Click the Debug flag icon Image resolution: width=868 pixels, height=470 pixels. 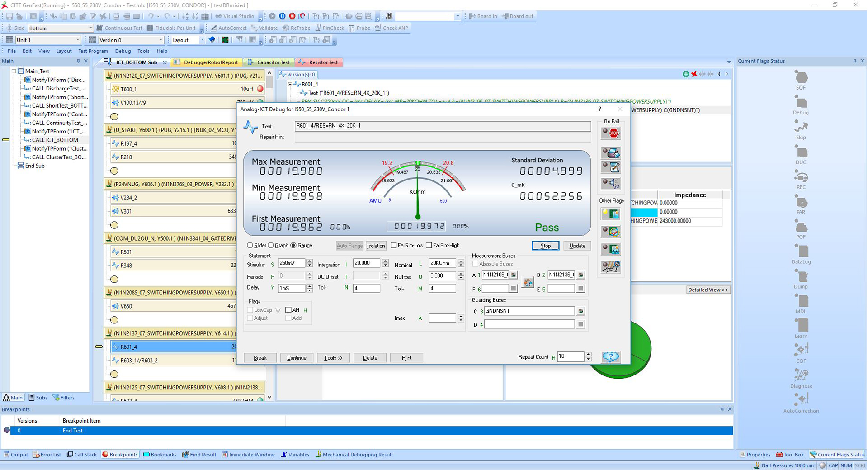801,102
